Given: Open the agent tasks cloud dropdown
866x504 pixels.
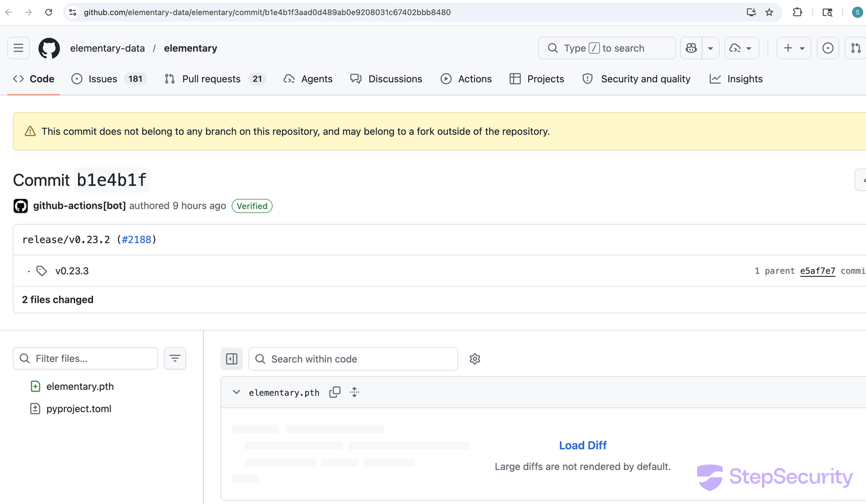Looking at the screenshot, I should point(740,48).
